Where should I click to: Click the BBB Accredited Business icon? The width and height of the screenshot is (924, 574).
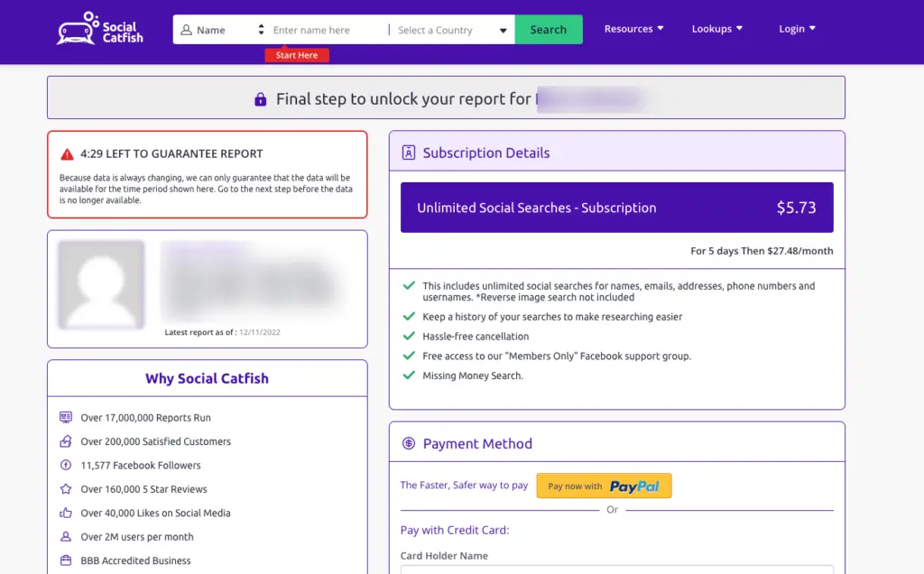pyautogui.click(x=66, y=560)
